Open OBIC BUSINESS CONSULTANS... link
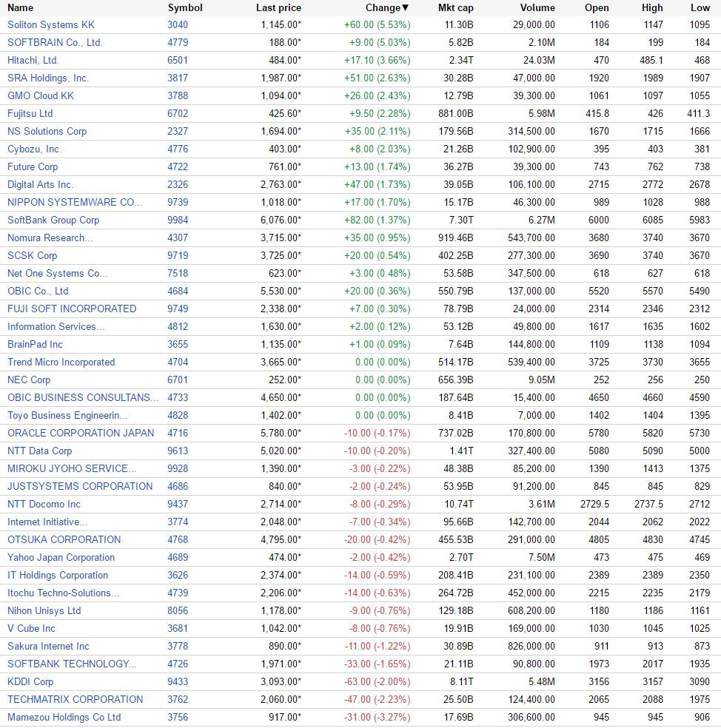Image resolution: width=721 pixels, height=728 pixels. pyautogui.click(x=83, y=397)
